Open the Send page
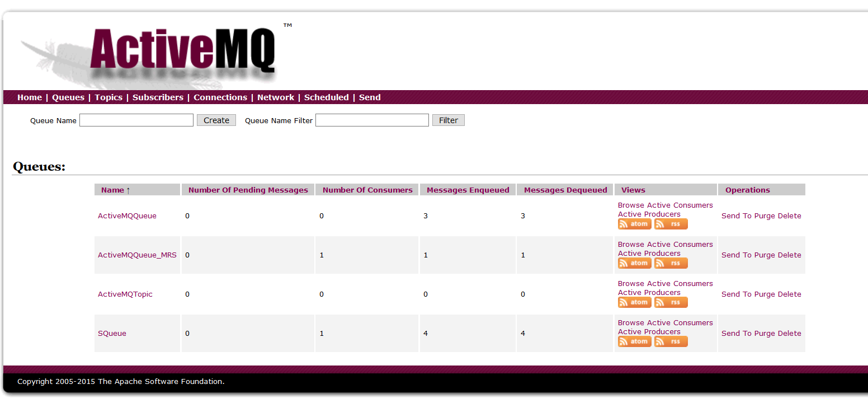Image resolution: width=868 pixels, height=417 pixels. coord(370,97)
